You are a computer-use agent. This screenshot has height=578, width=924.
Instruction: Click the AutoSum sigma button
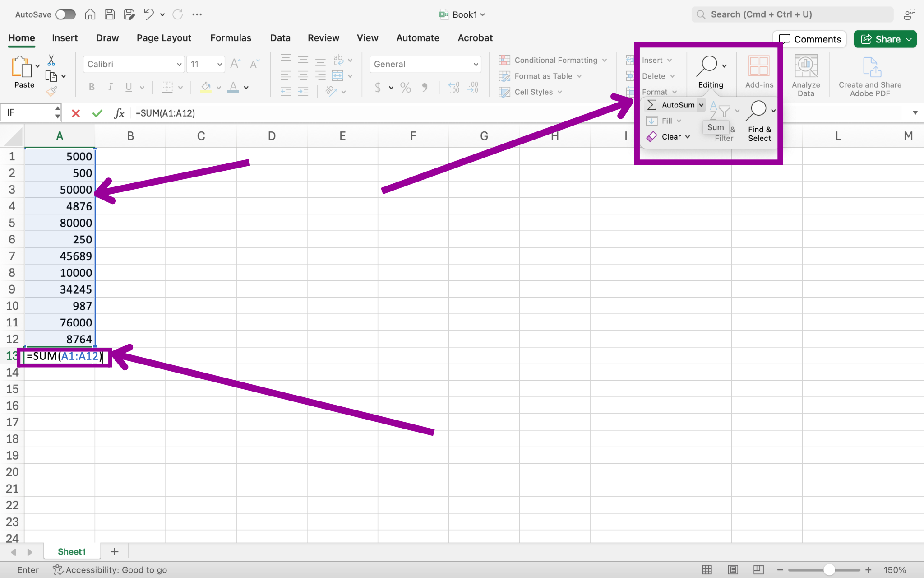tap(671, 105)
